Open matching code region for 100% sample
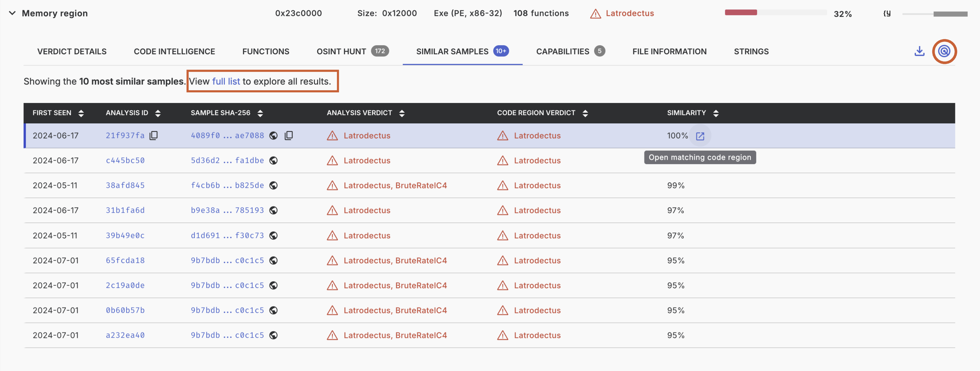Screen dimensions: 980x371 coord(700,136)
